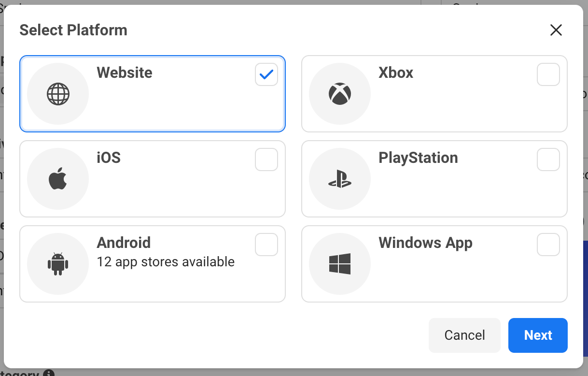Select the Windows App label
The image size is (588, 376).
[x=425, y=243]
